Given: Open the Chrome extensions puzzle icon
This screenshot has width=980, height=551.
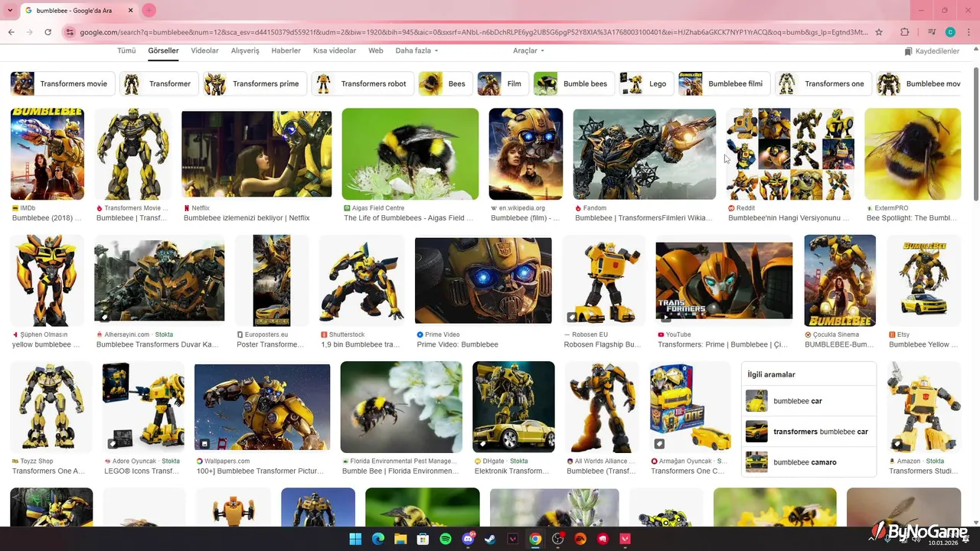Looking at the screenshot, I should coord(905,32).
